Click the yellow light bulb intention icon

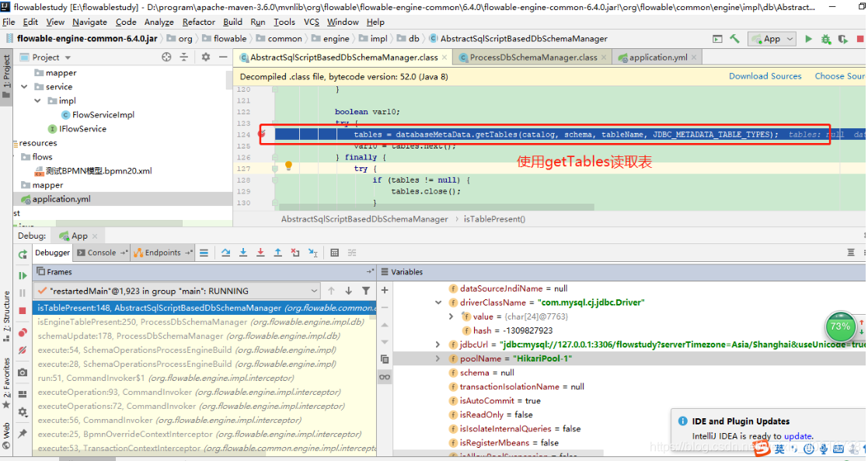288,166
